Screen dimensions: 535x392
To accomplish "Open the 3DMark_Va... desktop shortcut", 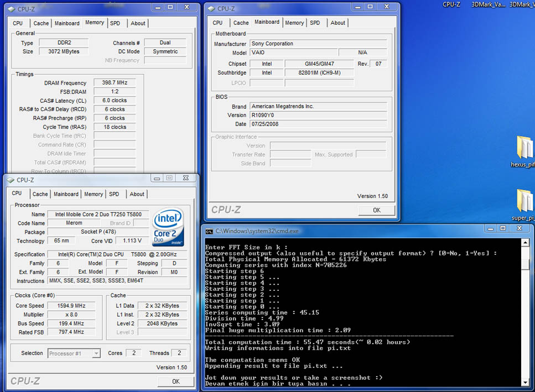I will (488, 4).
